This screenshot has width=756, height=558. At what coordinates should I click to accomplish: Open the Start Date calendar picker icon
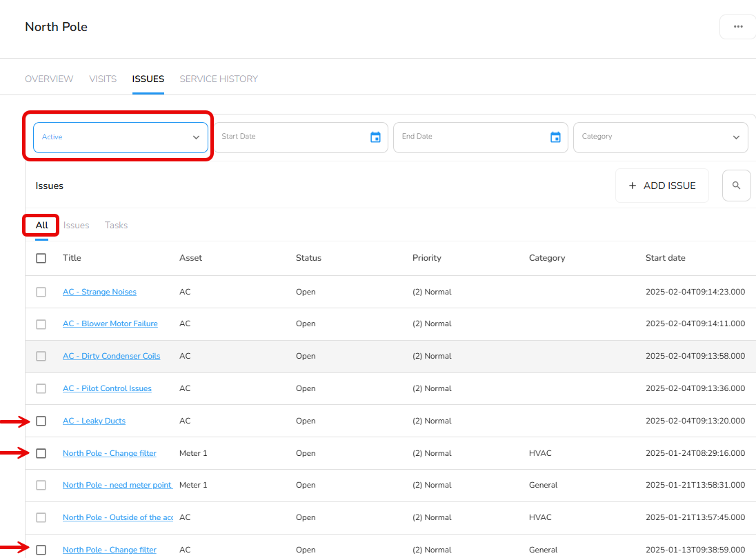(x=375, y=137)
